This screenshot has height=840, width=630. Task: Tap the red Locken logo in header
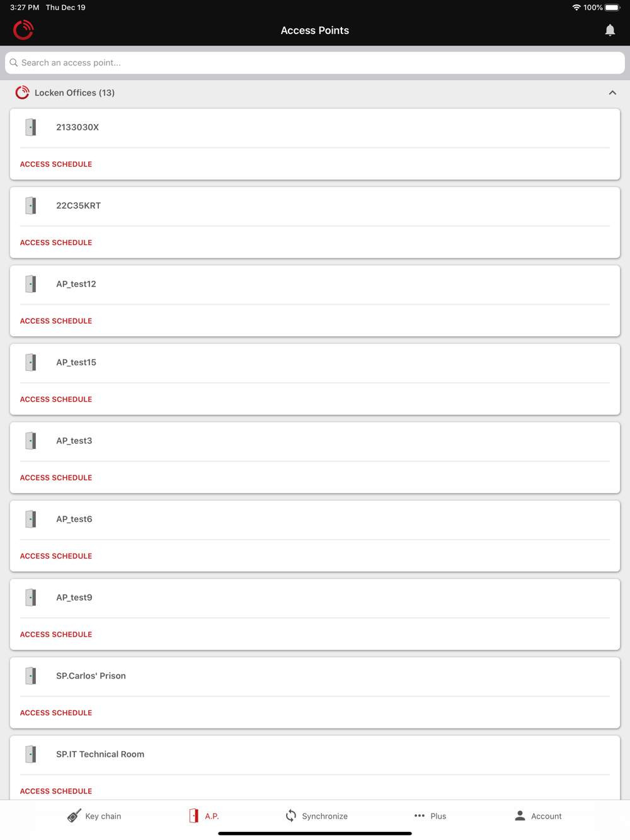point(23,30)
